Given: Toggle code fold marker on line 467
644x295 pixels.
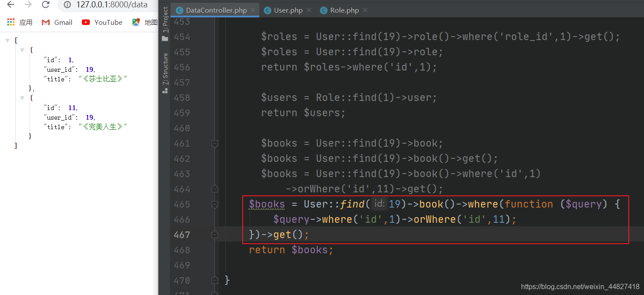Looking at the screenshot, I should pos(214,235).
